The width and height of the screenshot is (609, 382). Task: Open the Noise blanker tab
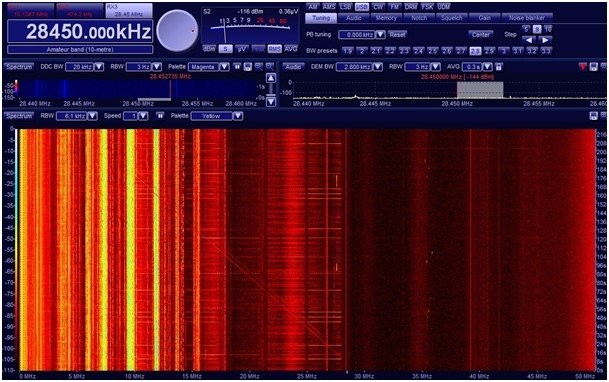[x=527, y=18]
